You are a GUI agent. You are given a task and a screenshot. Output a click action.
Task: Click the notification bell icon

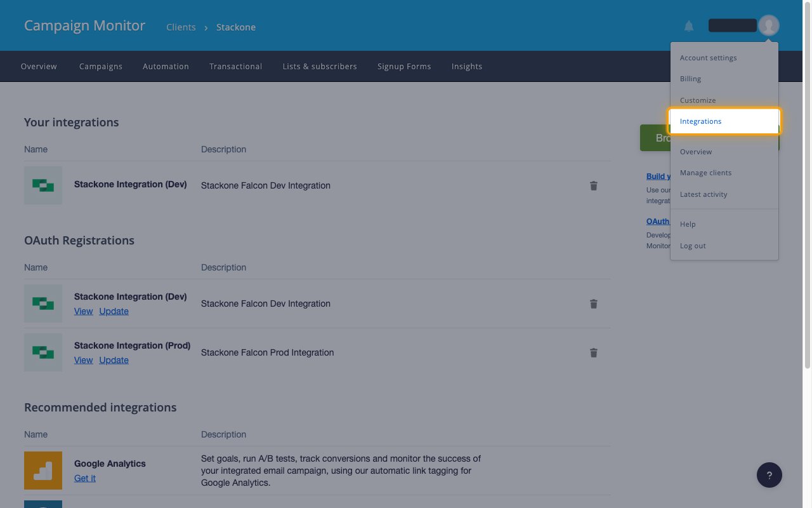(689, 26)
